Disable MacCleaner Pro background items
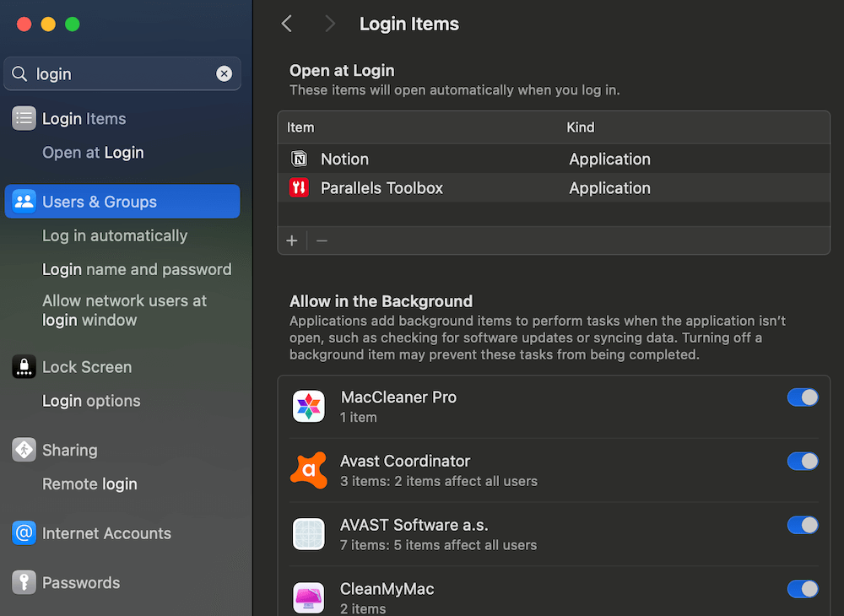 click(803, 397)
